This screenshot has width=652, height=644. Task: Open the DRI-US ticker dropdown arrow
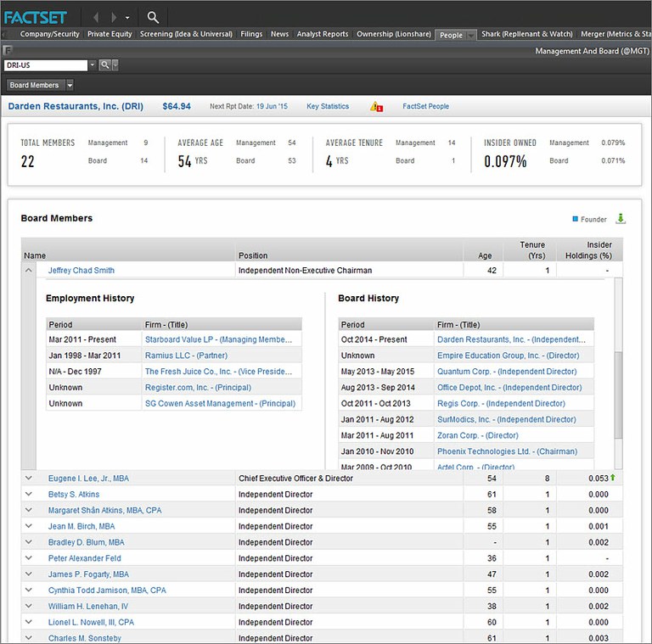click(93, 64)
